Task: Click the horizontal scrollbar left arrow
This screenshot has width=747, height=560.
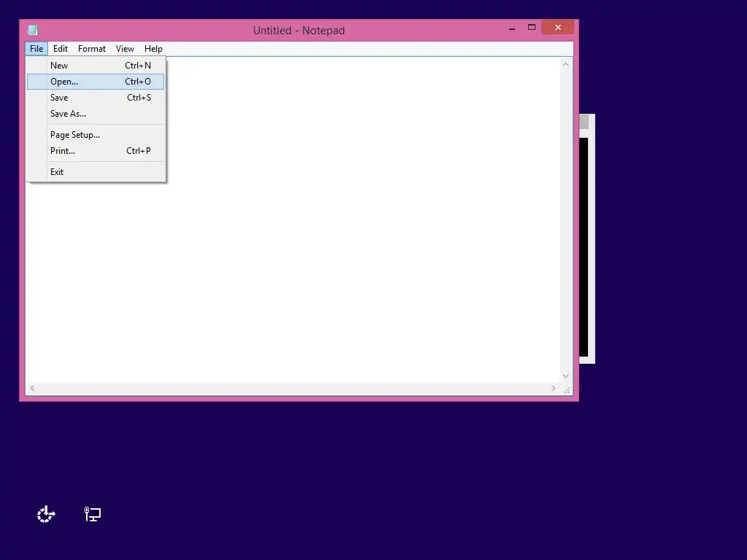Action: 32,389
